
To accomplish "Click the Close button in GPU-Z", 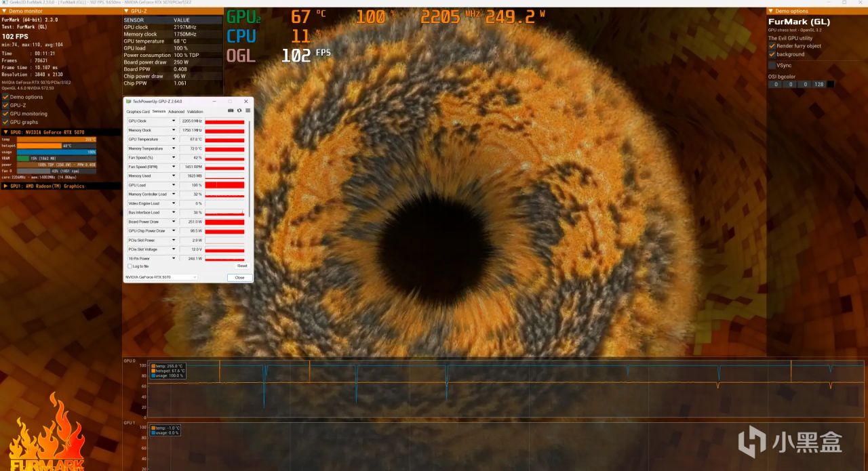I will pos(239,278).
